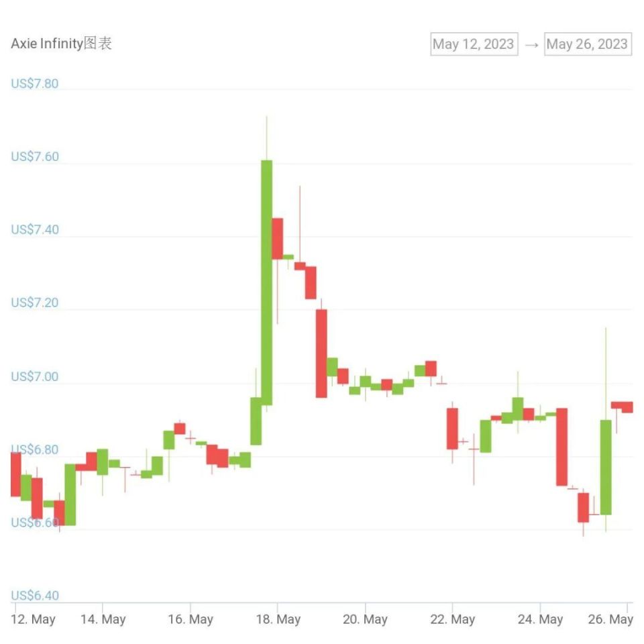Click the 24. May x-axis label

540,619
